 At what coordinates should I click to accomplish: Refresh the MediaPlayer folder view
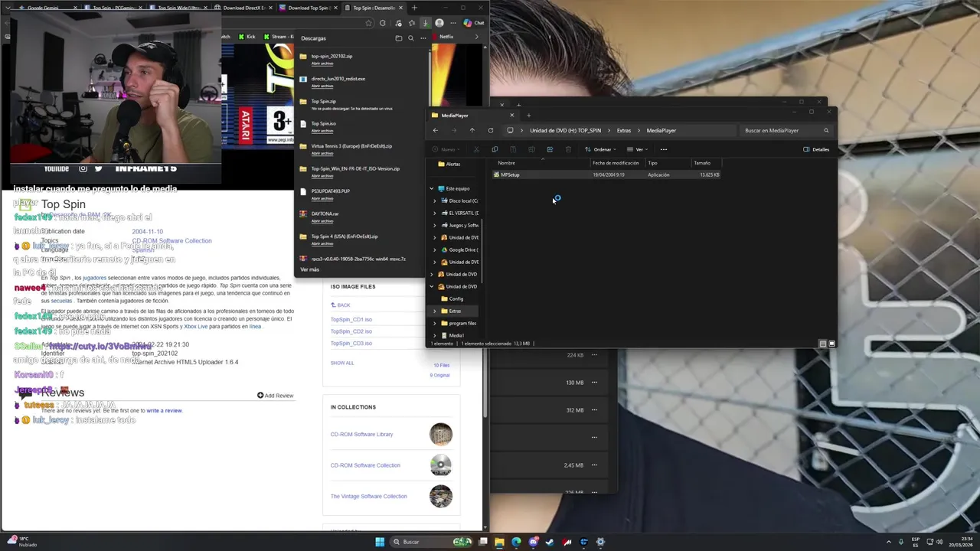[491, 130]
